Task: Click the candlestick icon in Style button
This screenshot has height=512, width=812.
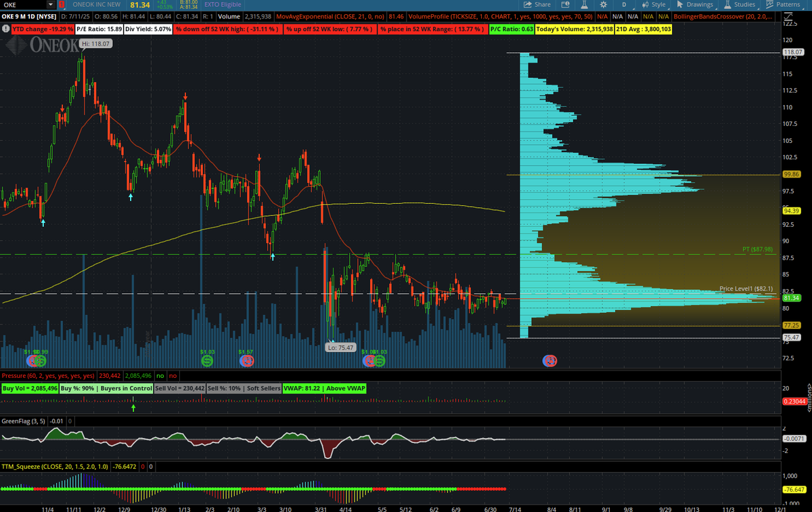Action: [x=644, y=5]
